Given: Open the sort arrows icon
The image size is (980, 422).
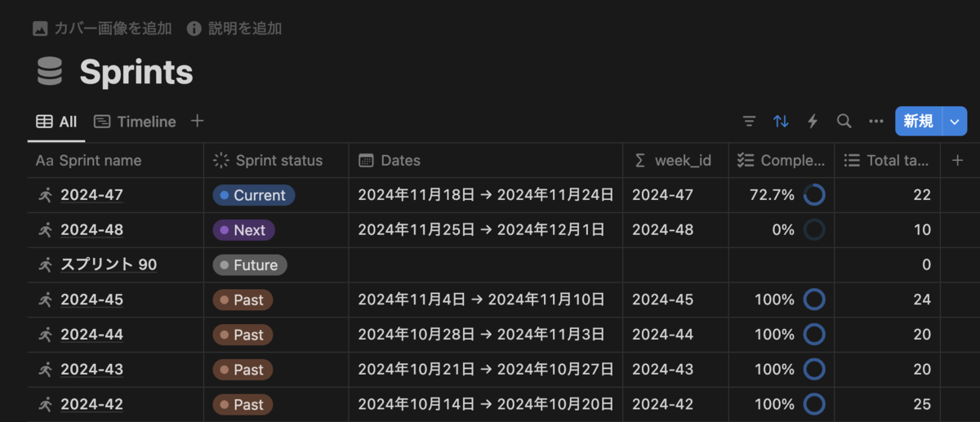Looking at the screenshot, I should pos(781,122).
